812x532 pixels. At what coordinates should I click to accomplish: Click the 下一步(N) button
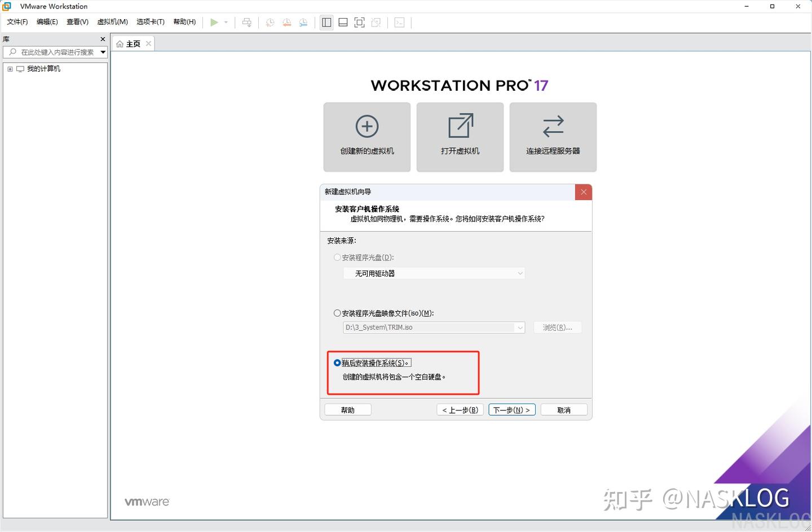point(511,410)
